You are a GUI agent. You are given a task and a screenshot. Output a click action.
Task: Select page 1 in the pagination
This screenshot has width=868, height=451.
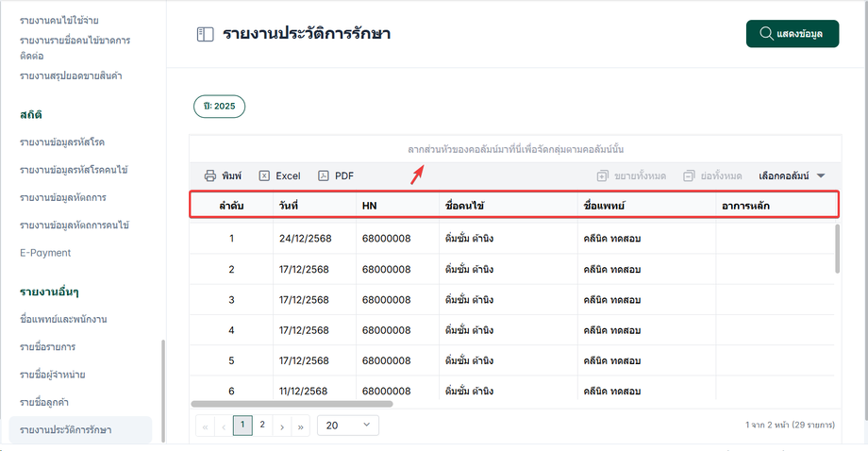coord(242,425)
